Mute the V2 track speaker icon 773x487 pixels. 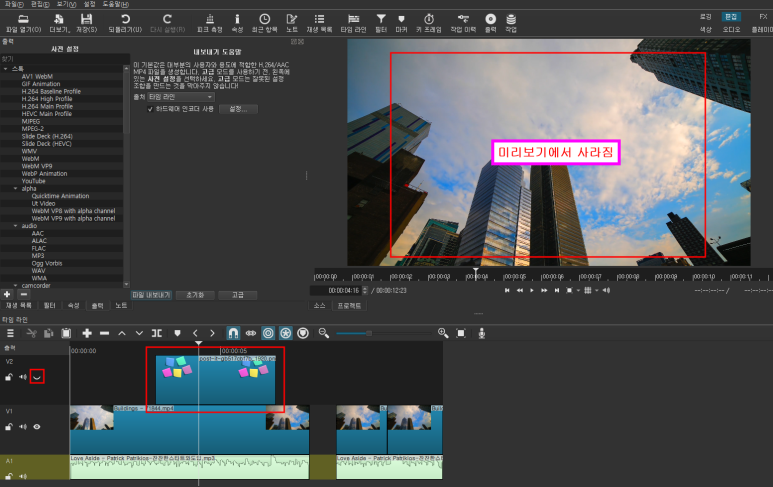click(23, 377)
